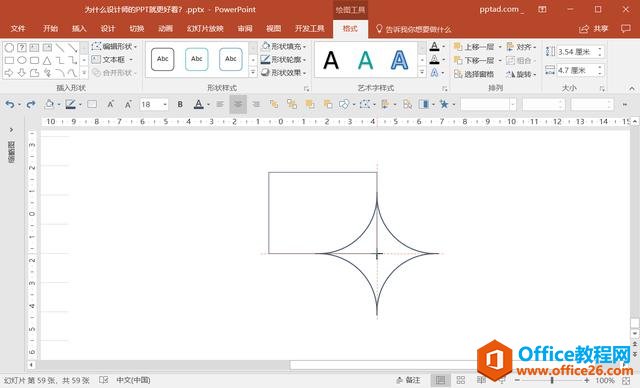
Task: Click the zoom out minus button
Action: [518, 380]
